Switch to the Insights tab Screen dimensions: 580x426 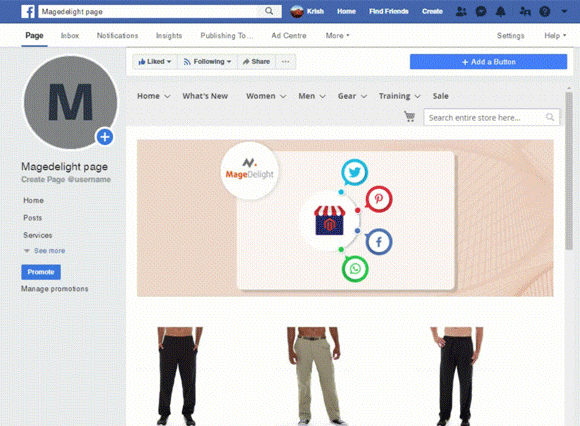(x=169, y=36)
